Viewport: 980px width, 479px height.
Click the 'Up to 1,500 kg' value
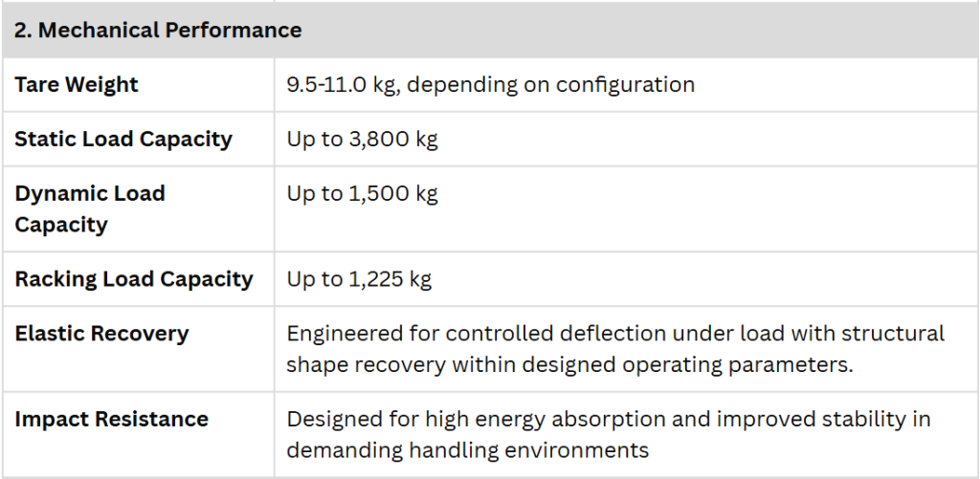coord(362,193)
